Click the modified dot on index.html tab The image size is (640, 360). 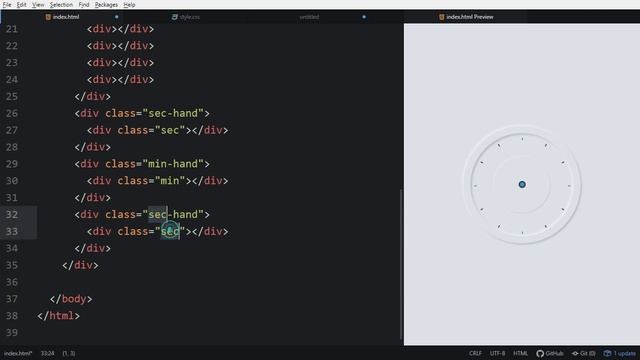(x=116, y=17)
